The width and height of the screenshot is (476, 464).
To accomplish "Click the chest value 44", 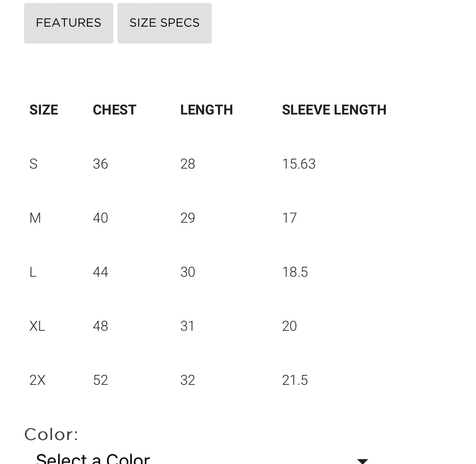I will pos(100,272).
